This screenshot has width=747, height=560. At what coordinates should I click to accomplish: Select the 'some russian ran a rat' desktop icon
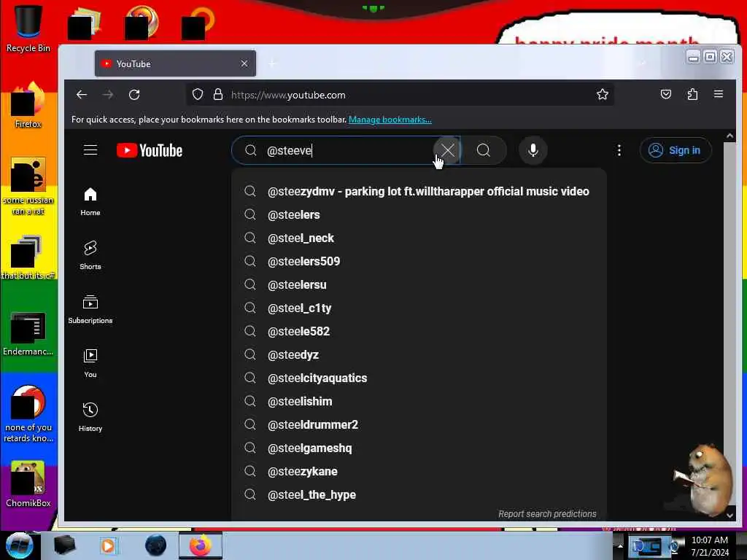tap(28, 186)
